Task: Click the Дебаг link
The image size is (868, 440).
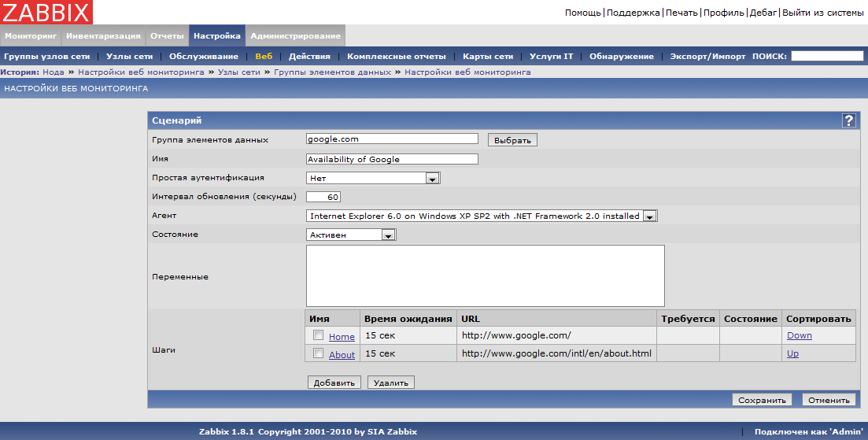Action: tap(763, 12)
